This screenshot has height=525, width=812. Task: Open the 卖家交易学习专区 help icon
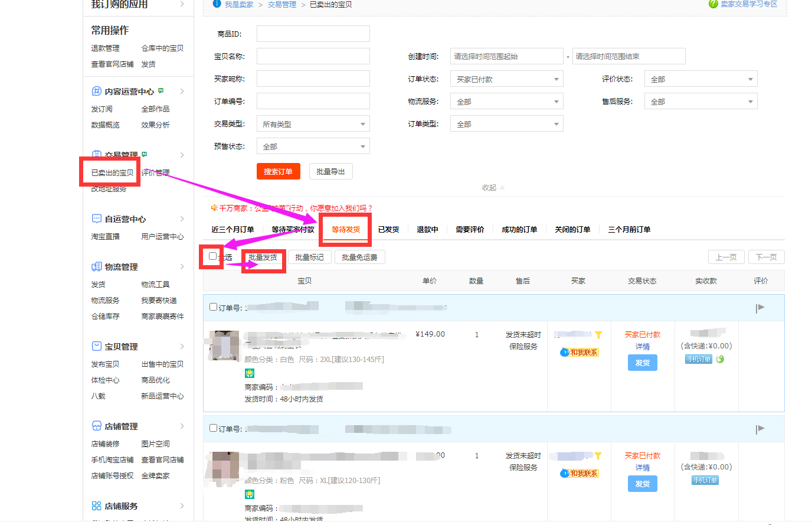click(x=713, y=4)
